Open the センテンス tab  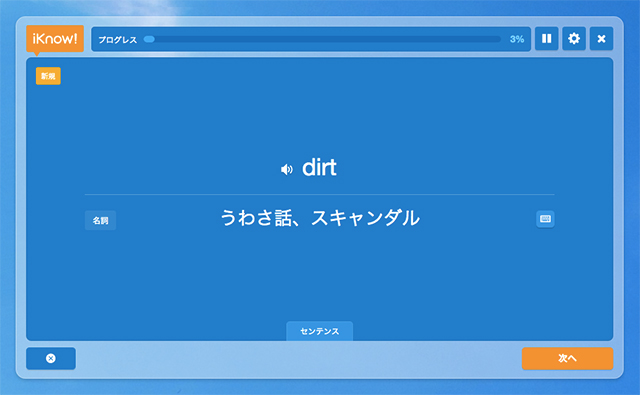pyautogui.click(x=320, y=331)
